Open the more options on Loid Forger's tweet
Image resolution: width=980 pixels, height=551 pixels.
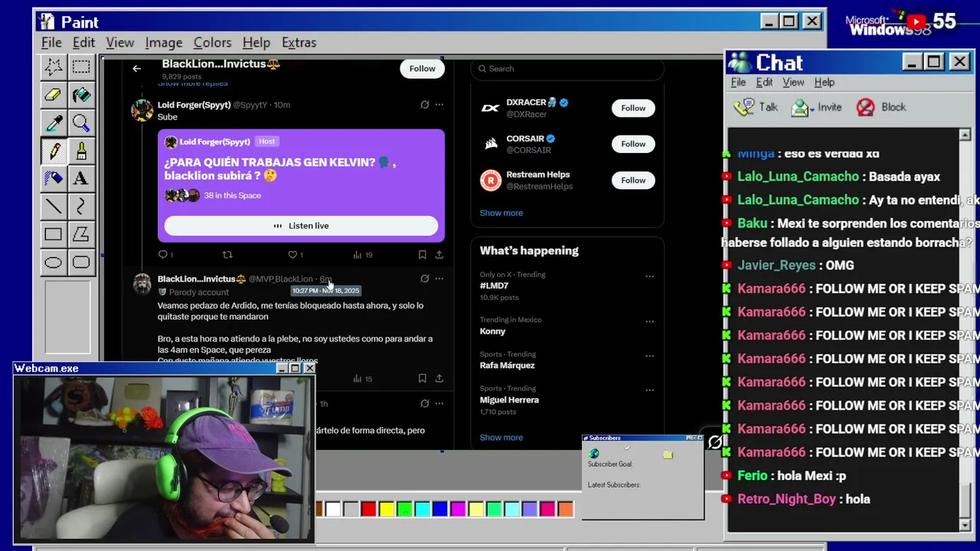click(x=439, y=105)
